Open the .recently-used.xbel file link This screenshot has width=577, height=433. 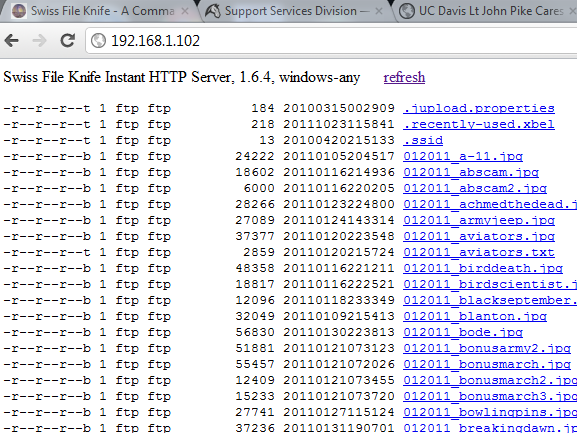pyautogui.click(x=479, y=124)
